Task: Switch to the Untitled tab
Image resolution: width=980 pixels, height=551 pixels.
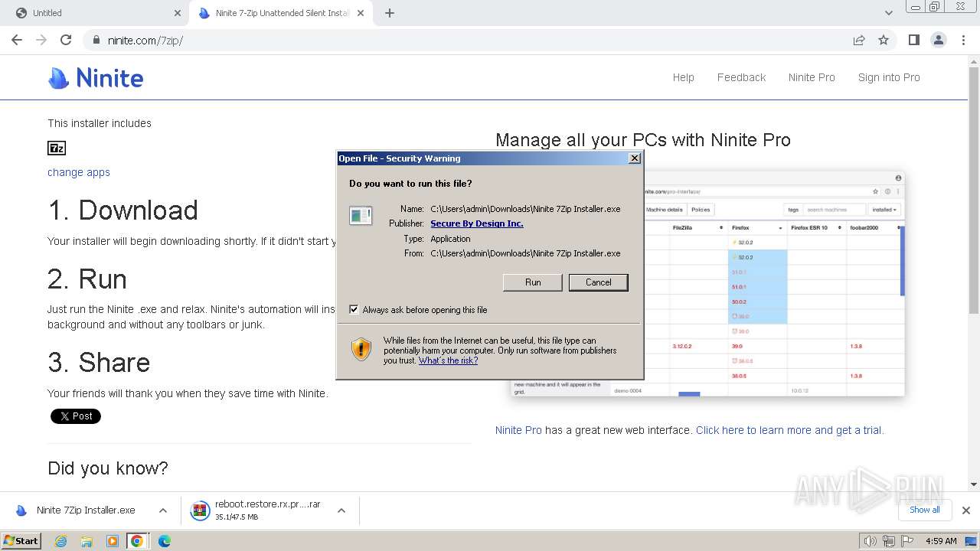Action: click(96, 13)
